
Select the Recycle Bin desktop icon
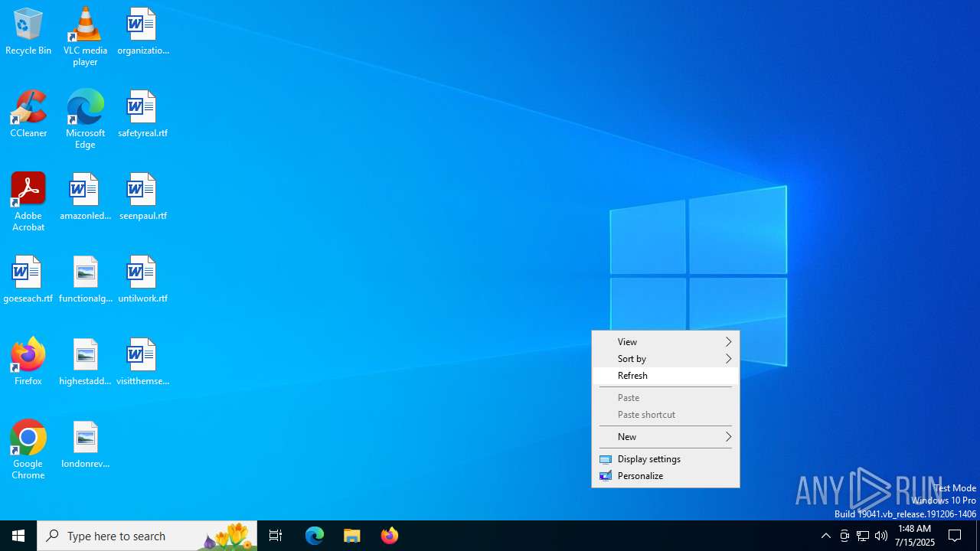28,31
